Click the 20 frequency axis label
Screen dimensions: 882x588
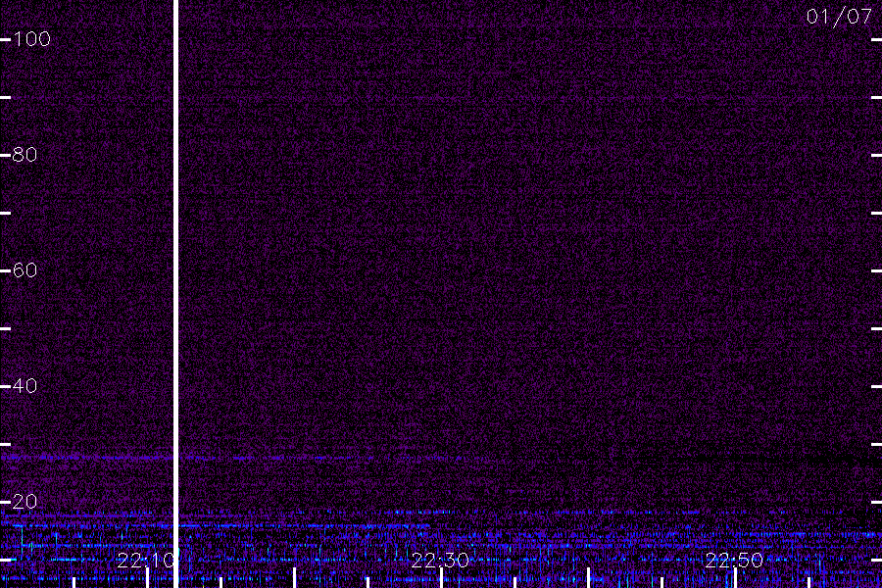tap(24, 502)
